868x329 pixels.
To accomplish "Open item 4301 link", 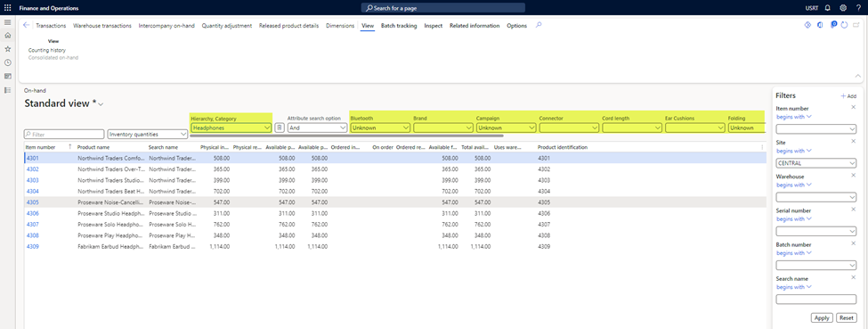I will tap(33, 158).
